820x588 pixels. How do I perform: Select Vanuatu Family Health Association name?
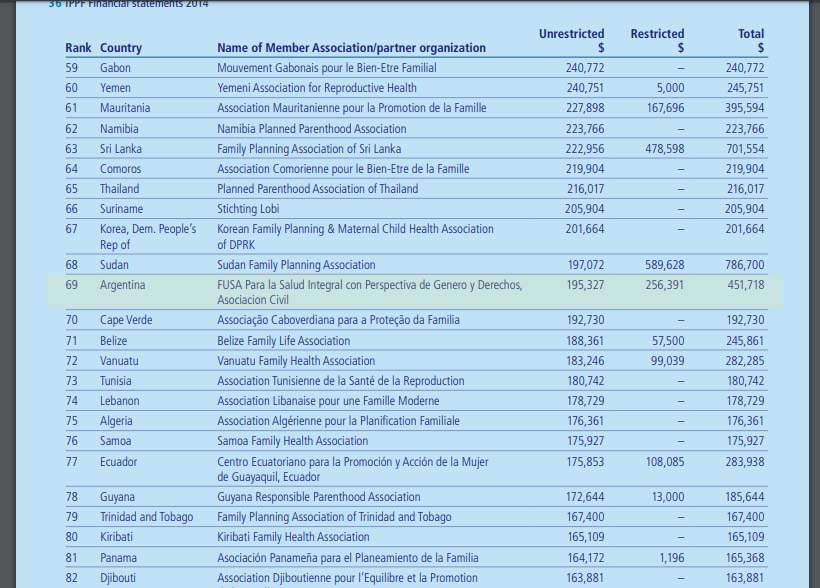tap(296, 361)
